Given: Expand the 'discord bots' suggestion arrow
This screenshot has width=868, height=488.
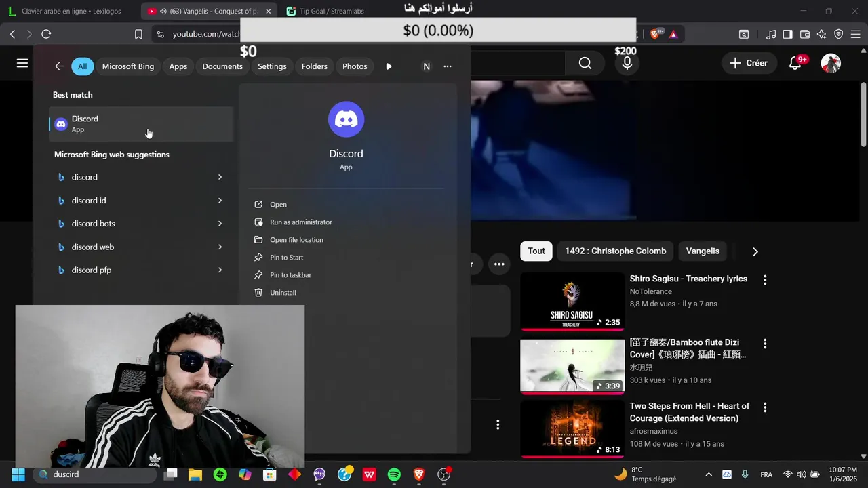Looking at the screenshot, I should coord(220,224).
